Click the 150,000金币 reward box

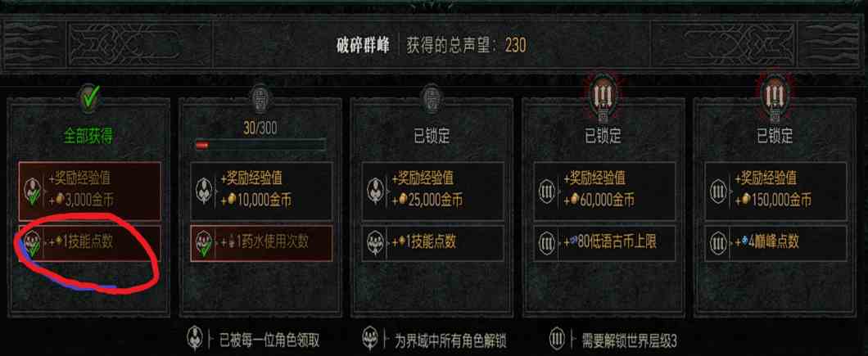pos(775,192)
